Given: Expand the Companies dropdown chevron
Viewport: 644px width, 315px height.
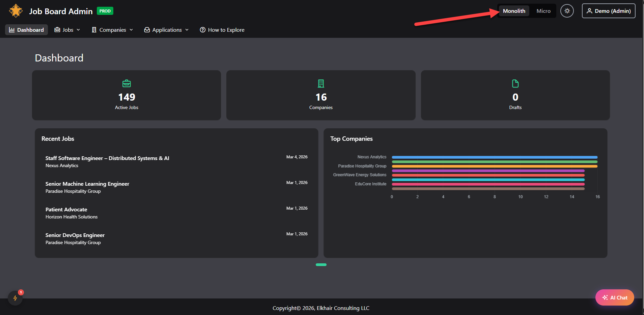Looking at the screenshot, I should (131, 30).
